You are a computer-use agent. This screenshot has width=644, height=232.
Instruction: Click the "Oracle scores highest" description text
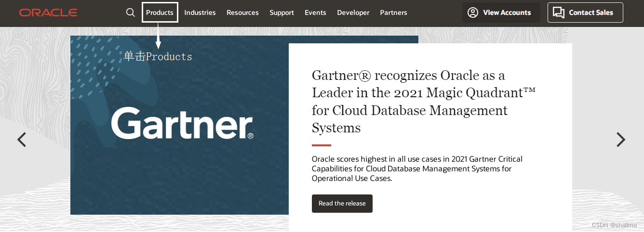417,168
